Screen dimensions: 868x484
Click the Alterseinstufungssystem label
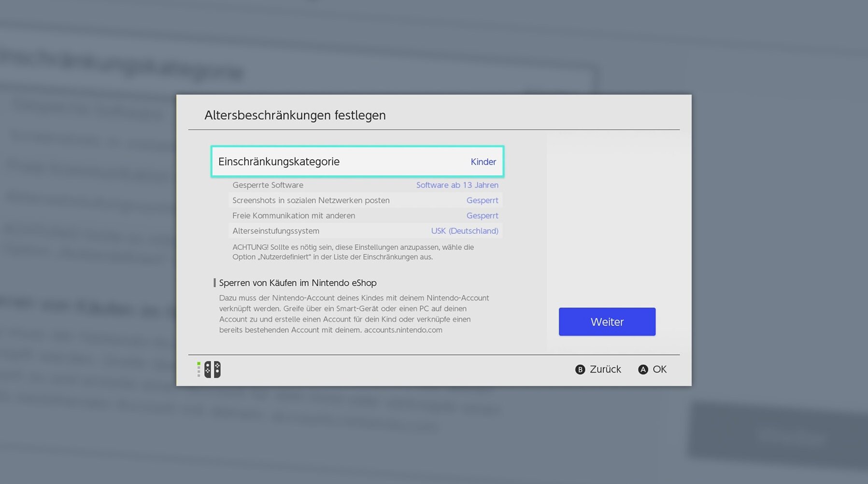point(275,231)
